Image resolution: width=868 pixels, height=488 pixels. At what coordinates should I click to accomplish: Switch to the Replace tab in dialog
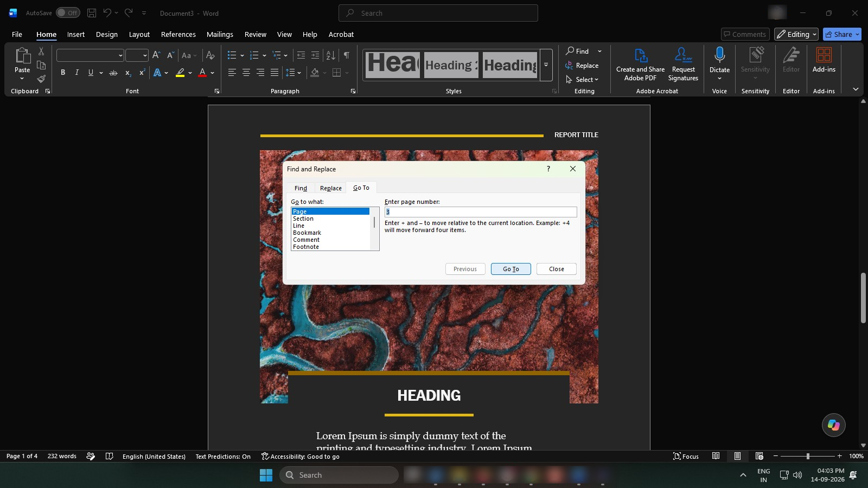pos(331,188)
